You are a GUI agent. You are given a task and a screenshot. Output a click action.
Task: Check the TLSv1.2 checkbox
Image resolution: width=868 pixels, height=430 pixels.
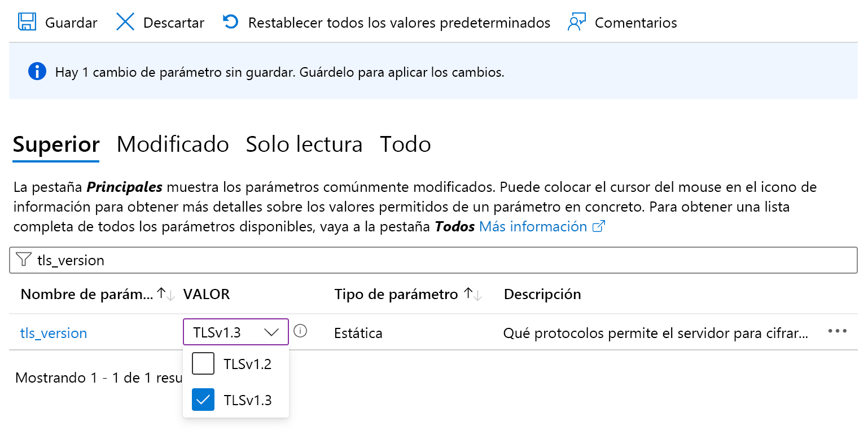[x=203, y=364]
